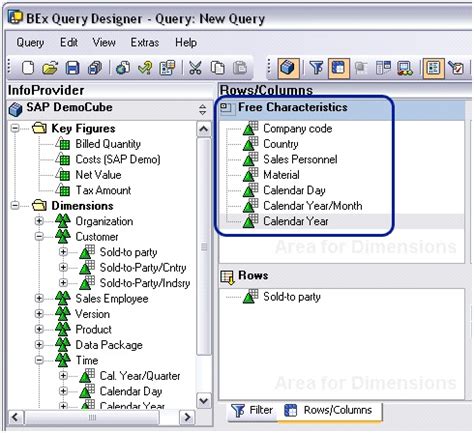This screenshot has width=474, height=433.
Task: Click the horizontal scrollbar thumb
Action: pyautogui.click(x=92, y=417)
